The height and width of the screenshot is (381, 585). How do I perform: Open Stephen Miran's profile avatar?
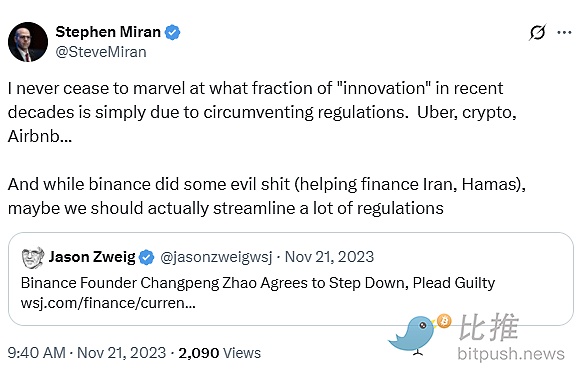28,42
